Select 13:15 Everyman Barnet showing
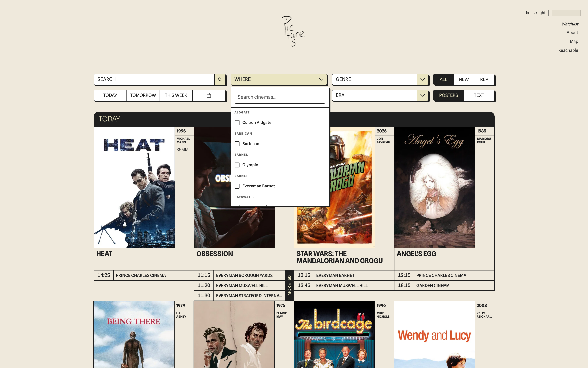 (344, 276)
